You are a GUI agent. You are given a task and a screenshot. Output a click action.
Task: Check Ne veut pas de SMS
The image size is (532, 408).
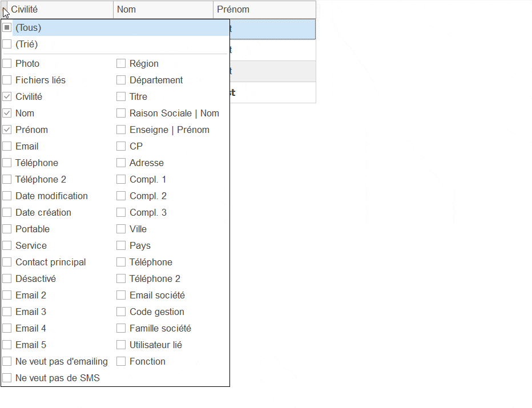pyautogui.click(x=7, y=378)
